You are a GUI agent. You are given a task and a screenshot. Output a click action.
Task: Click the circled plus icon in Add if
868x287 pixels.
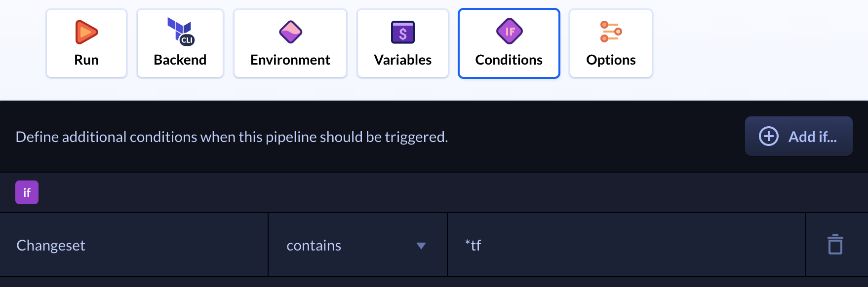769,136
